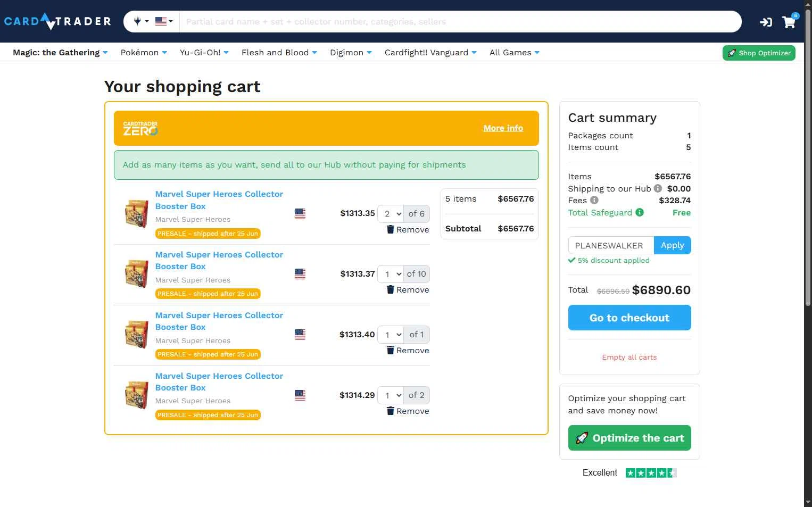Open quantity dropdown showing 1 of 10
The height and width of the screenshot is (507, 812).
click(x=391, y=274)
